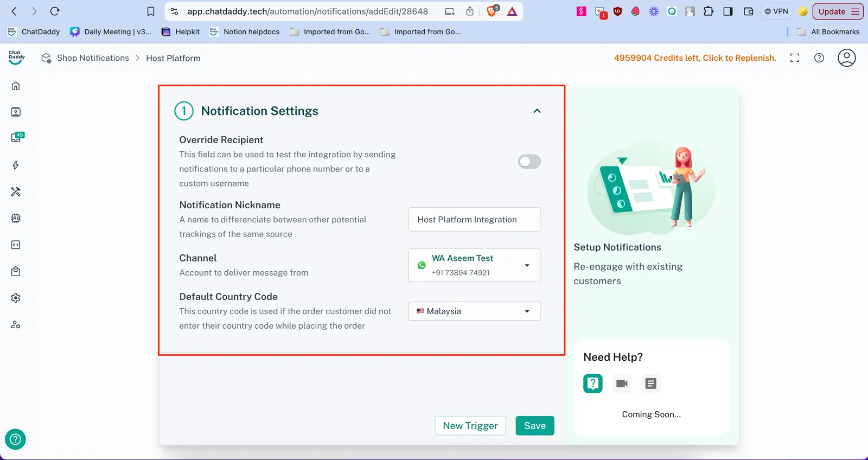868x460 pixels.
Task: Click the video camera help icon
Action: [622, 384]
